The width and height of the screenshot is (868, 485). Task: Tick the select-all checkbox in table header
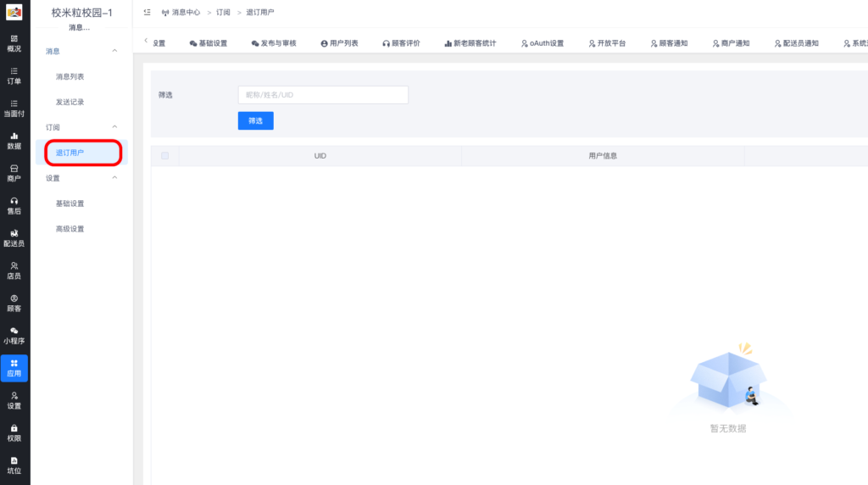pos(165,155)
